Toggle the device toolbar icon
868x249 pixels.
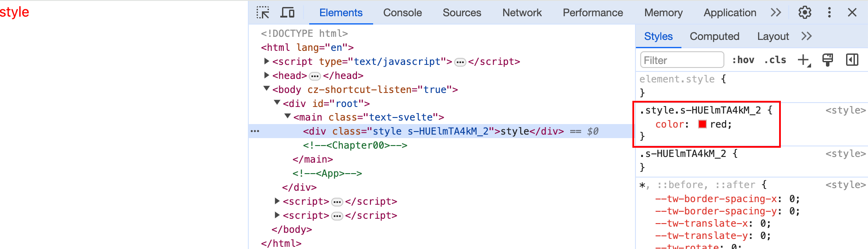tap(287, 12)
